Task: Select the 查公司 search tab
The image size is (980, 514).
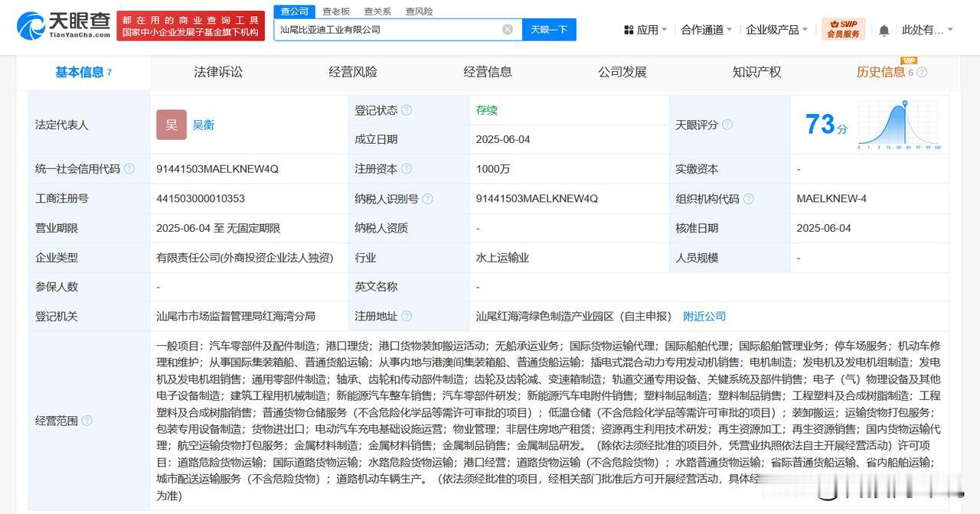Action: pos(294,11)
